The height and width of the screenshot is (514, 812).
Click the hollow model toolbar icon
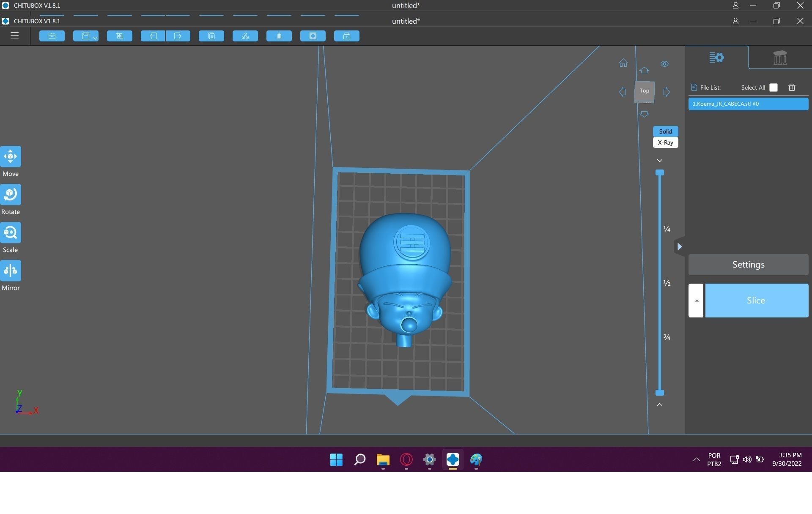pos(279,36)
